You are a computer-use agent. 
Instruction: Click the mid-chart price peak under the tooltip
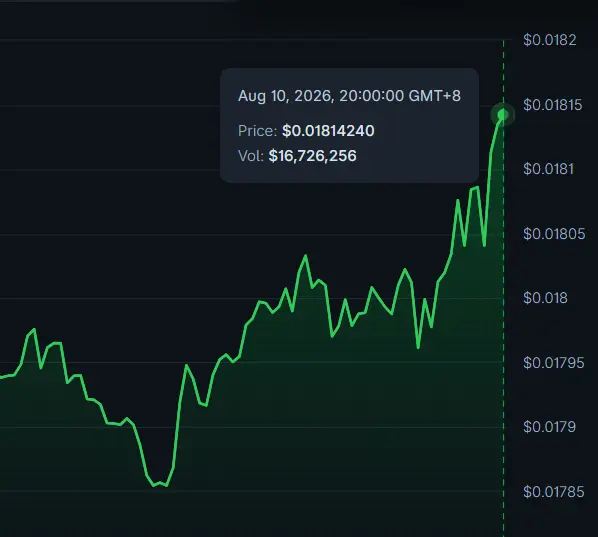pyautogui.click(x=305, y=256)
